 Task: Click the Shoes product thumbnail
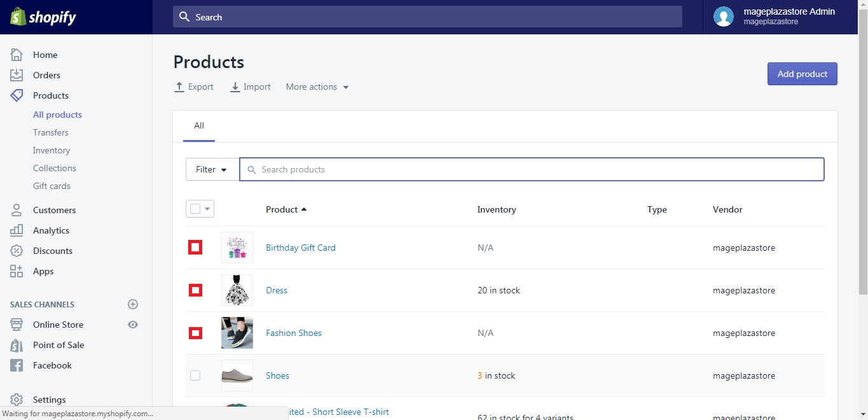[237, 375]
